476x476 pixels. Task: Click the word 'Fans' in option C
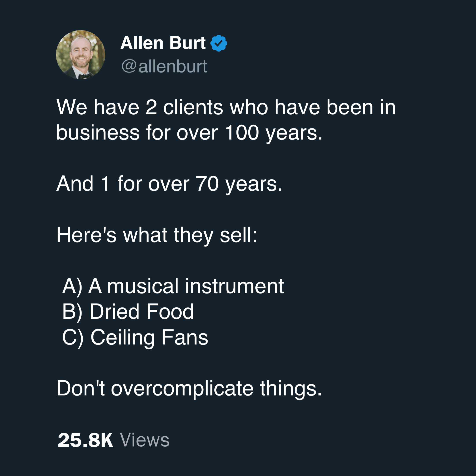[185, 338]
